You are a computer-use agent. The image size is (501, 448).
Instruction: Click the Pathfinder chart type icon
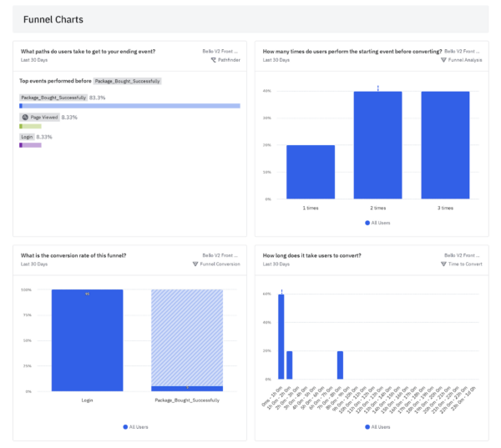pos(214,60)
